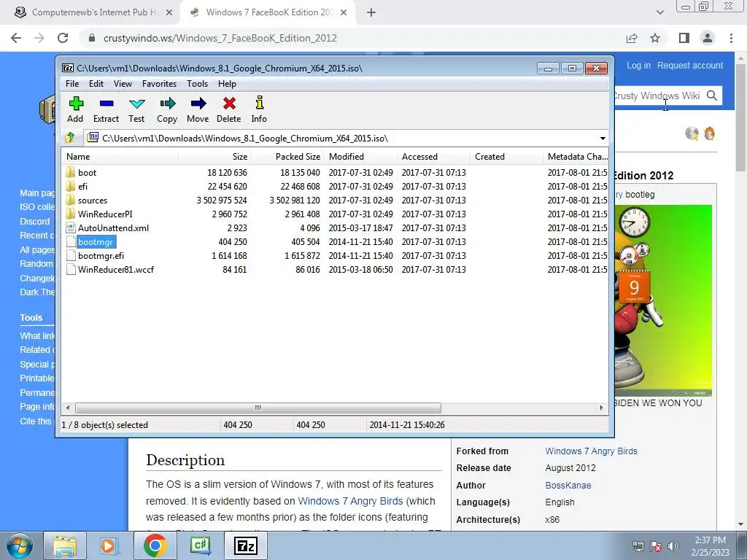Expand the 7-Zip address path dropdown
This screenshot has width=747, height=560.
[x=603, y=138]
